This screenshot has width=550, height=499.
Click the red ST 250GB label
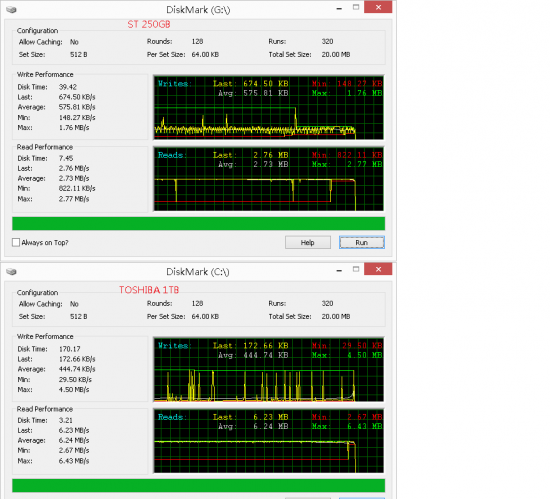click(x=149, y=24)
